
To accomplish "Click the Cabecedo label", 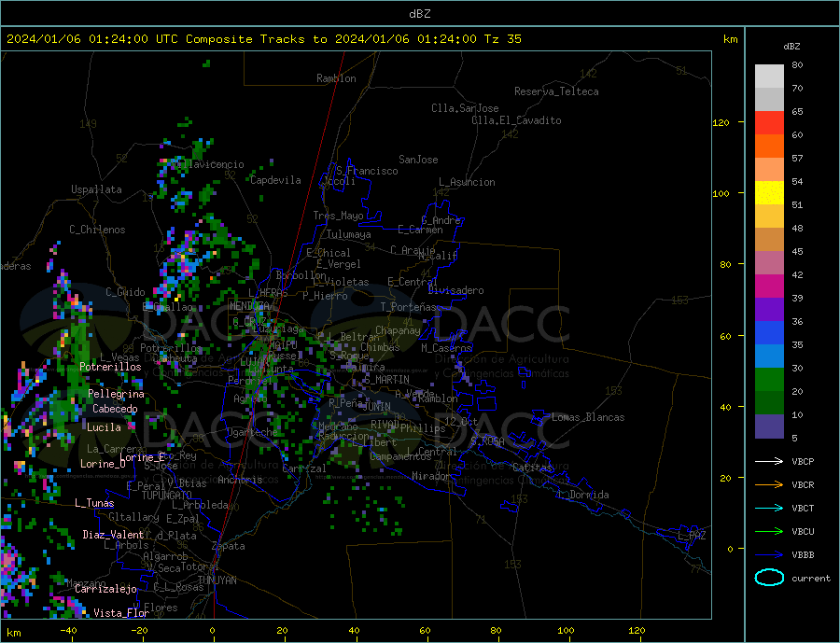I will click(115, 409).
